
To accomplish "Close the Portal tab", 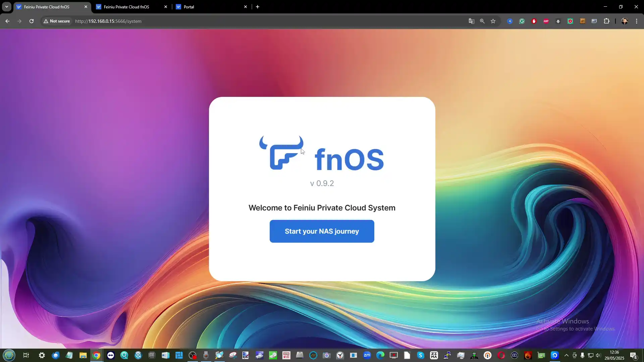I will click(246, 7).
